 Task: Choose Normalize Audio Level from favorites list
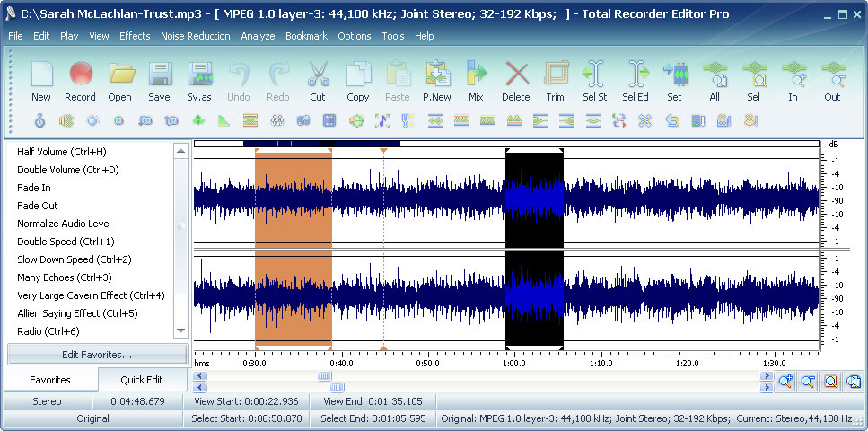[65, 224]
